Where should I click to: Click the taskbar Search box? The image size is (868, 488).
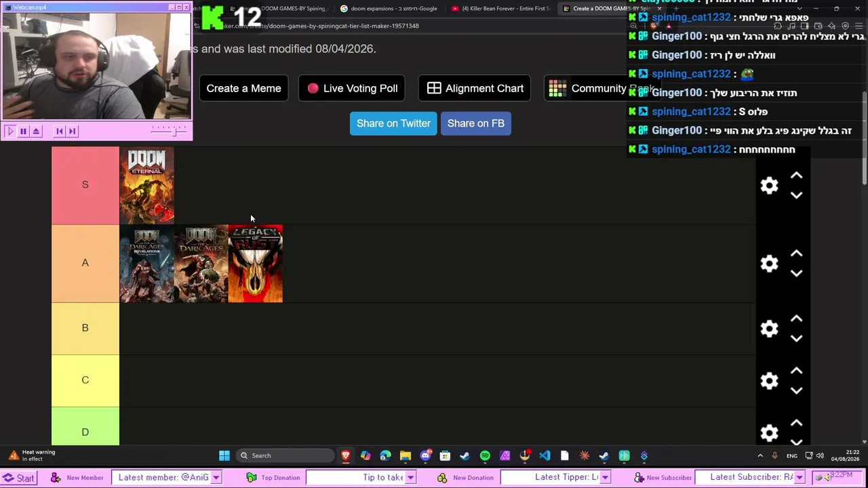[285, 455]
